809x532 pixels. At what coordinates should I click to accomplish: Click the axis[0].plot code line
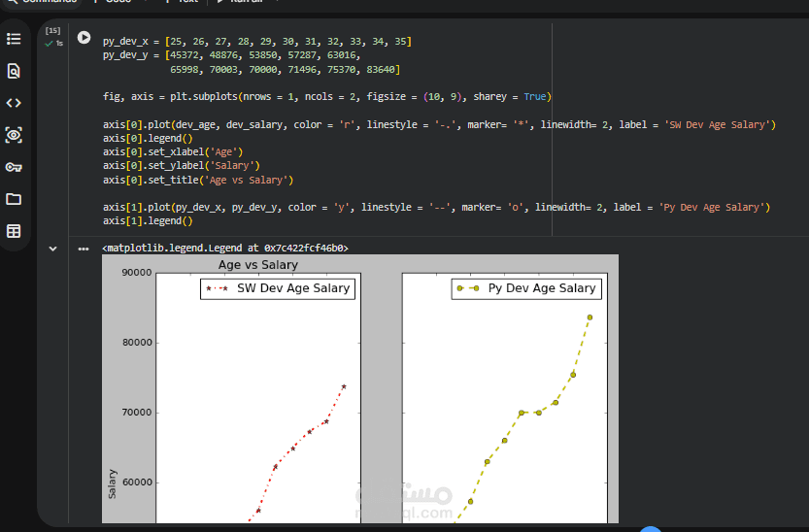click(x=439, y=125)
